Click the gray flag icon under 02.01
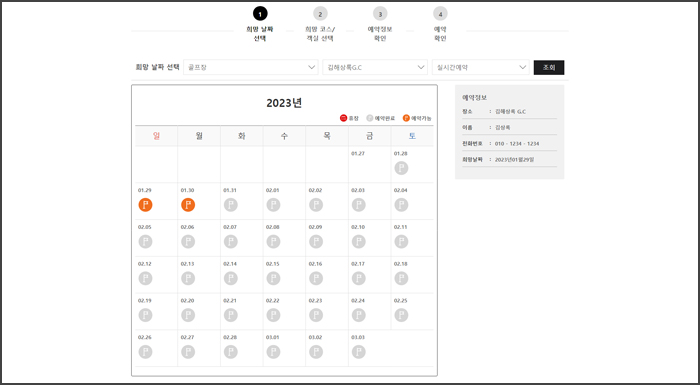The image size is (700, 385). pyautogui.click(x=273, y=205)
